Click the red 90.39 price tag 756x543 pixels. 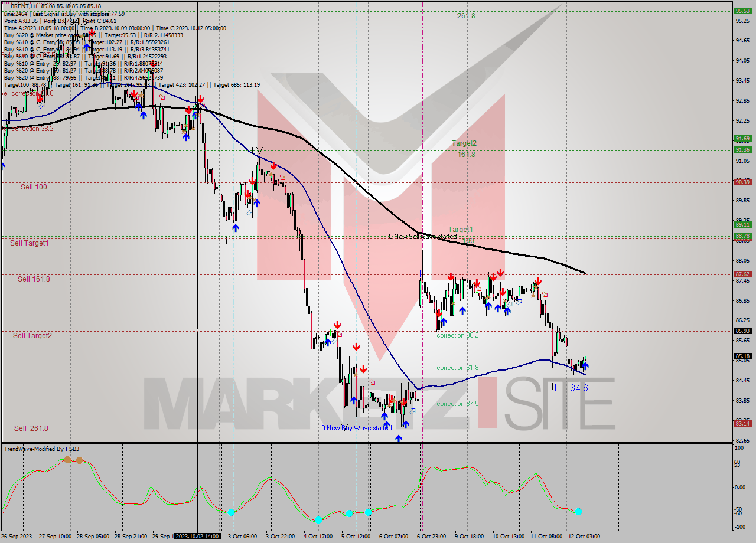(742, 182)
